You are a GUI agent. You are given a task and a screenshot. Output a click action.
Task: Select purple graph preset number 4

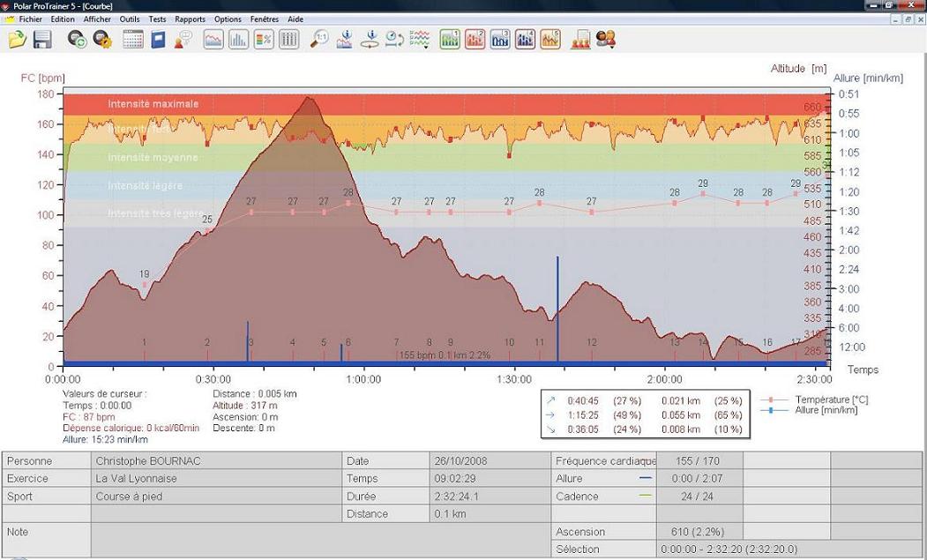tap(525, 40)
